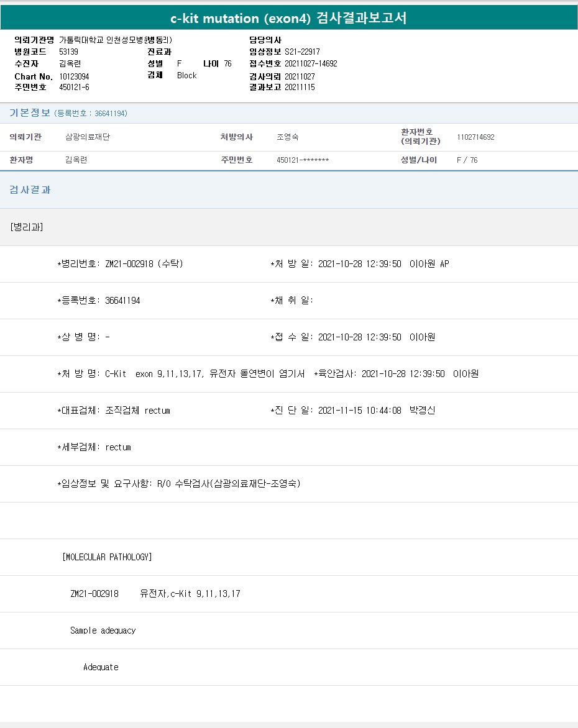Click prescription name 'C-Kit exon 9,11,13,17' line

pyautogui.click(x=181, y=374)
